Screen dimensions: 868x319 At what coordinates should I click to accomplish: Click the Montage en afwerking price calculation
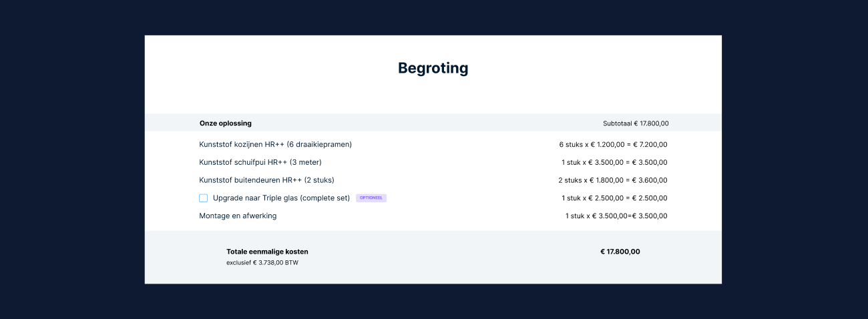click(x=616, y=216)
